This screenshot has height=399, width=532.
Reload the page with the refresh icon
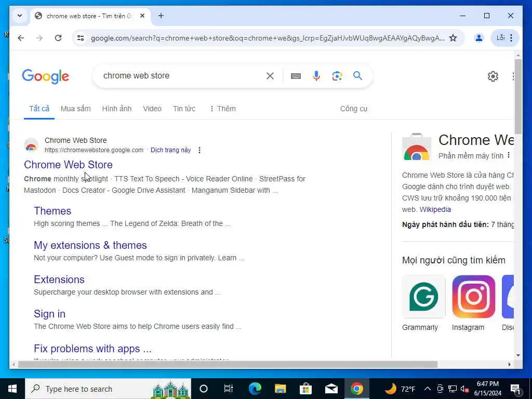[x=58, y=38]
